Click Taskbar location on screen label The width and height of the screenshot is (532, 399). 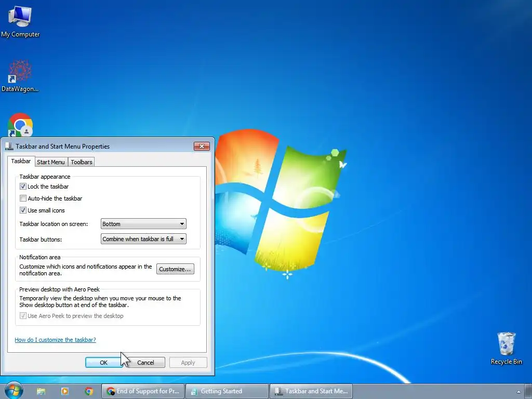point(54,224)
